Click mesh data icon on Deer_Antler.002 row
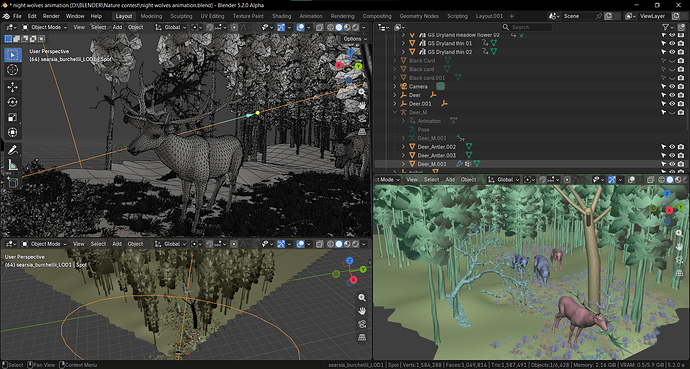690x369 pixels. pyautogui.click(x=469, y=146)
